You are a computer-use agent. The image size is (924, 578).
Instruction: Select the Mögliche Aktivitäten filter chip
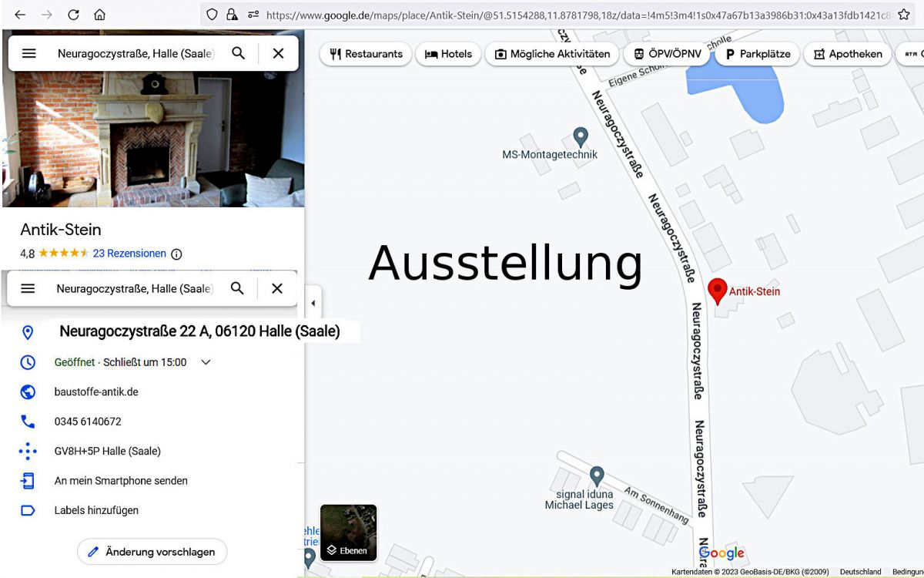[x=552, y=54]
